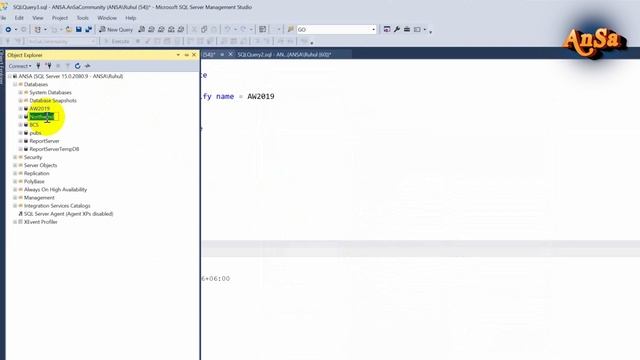Click the Cut scissors icon
The width and height of the screenshot is (640, 360).
[x=194, y=29]
